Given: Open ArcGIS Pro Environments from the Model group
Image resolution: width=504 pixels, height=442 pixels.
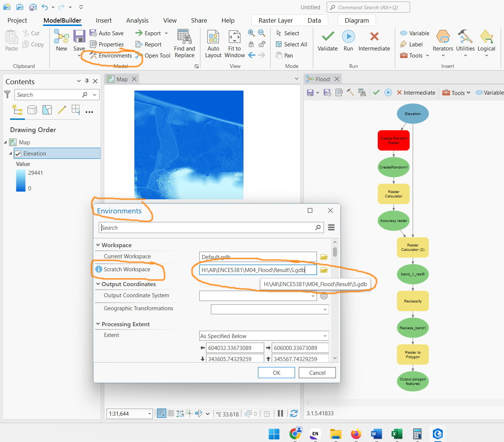Looking at the screenshot, I should point(111,55).
